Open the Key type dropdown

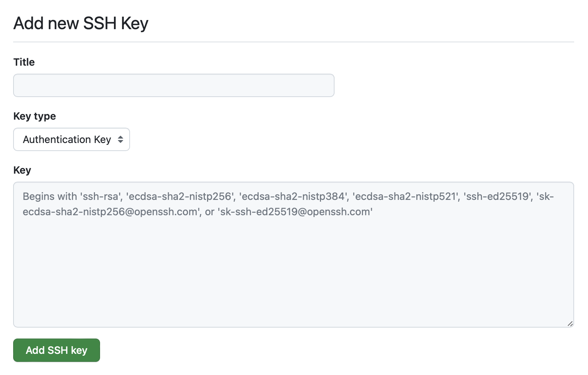(x=72, y=139)
